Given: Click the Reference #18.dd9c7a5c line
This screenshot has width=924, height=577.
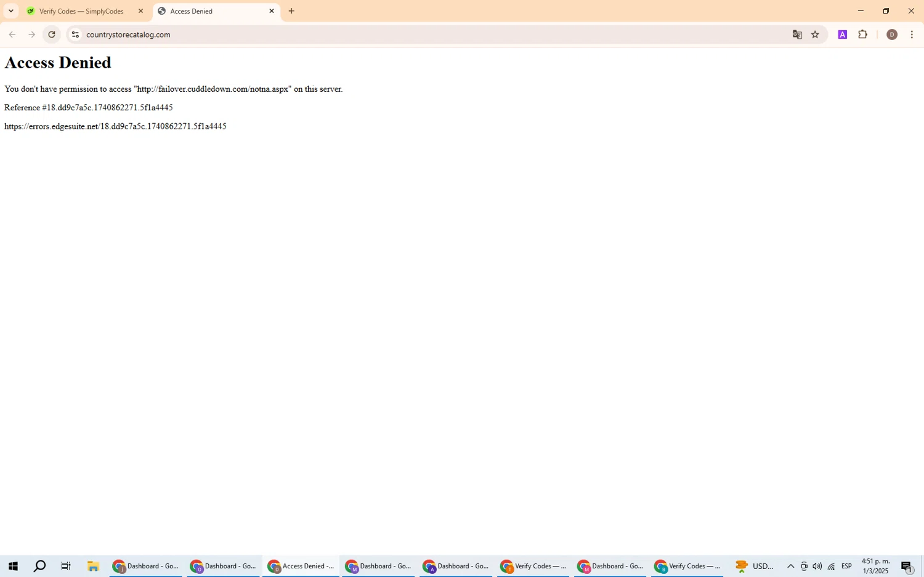Looking at the screenshot, I should [89, 107].
